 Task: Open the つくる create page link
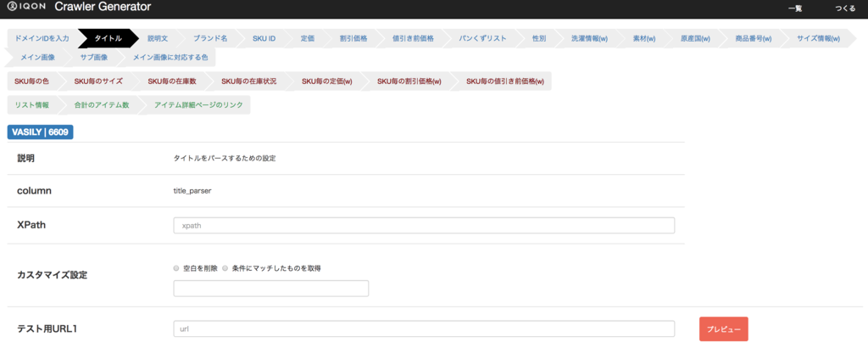point(845,8)
